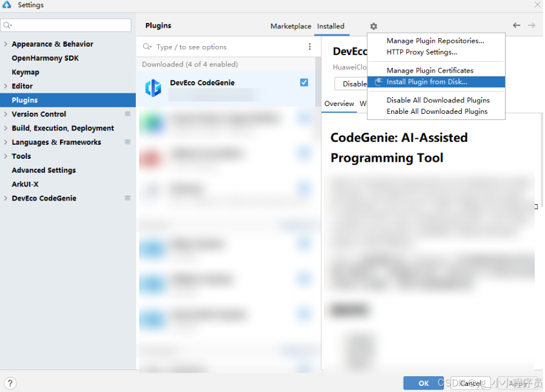Open the Overview tab of plugin details

pos(340,104)
